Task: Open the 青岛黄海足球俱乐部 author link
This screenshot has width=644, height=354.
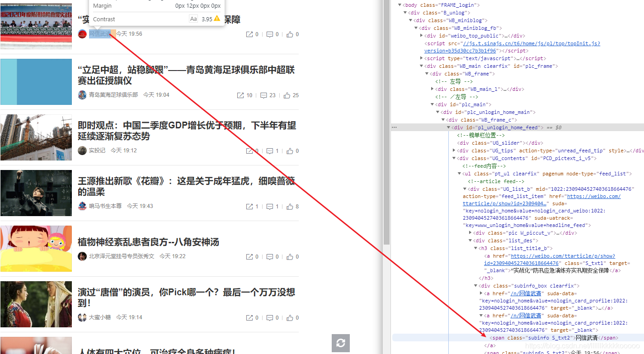Action: 113,95
